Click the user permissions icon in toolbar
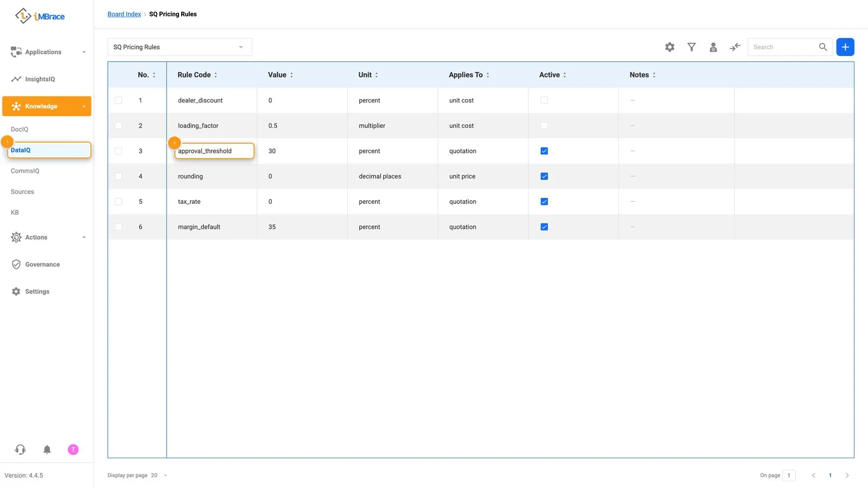The image size is (868, 488). coord(713,47)
